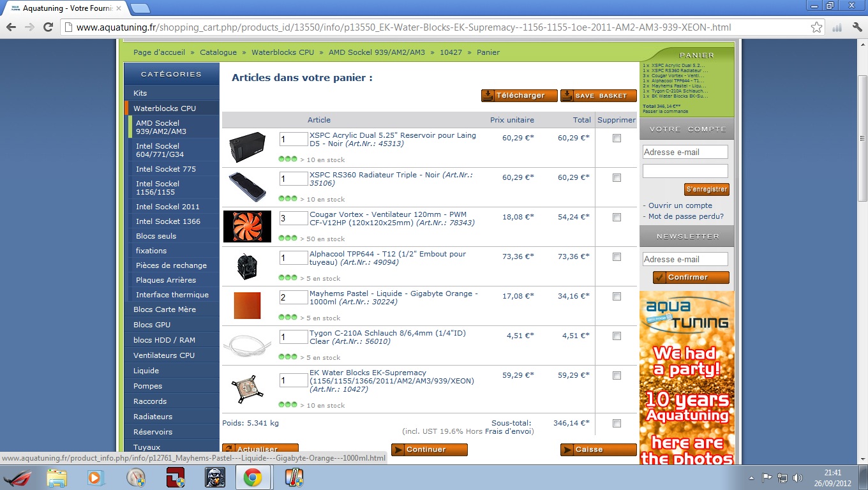Expand the Blocs GPU category
The width and height of the screenshot is (868, 490).
point(152,325)
